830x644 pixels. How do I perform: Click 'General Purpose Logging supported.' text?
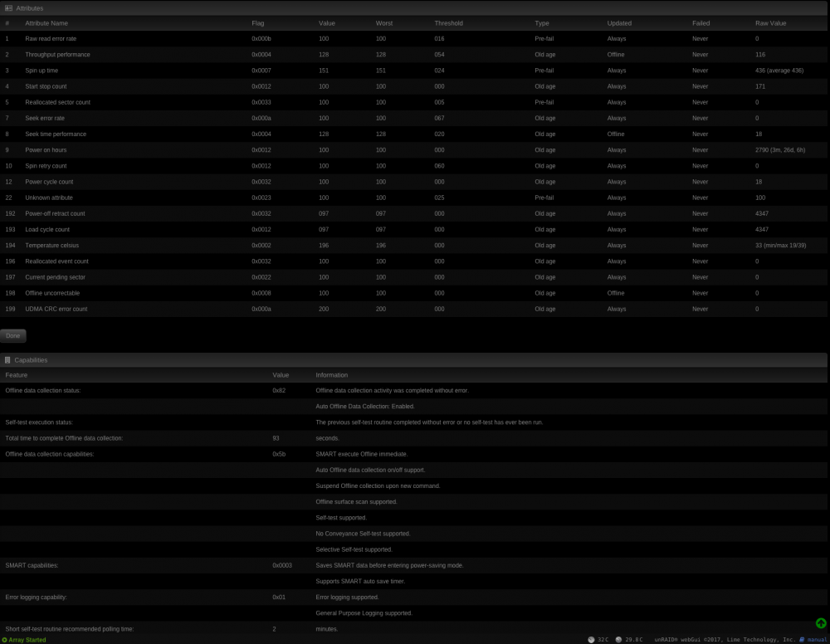point(364,612)
